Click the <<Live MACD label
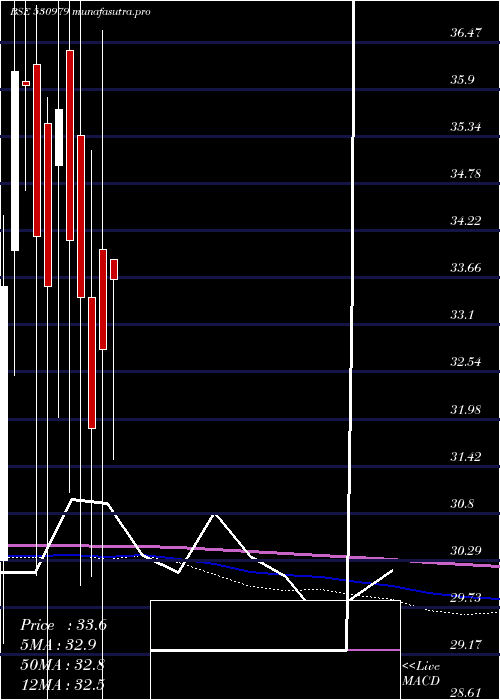The image size is (500, 700). point(421,673)
